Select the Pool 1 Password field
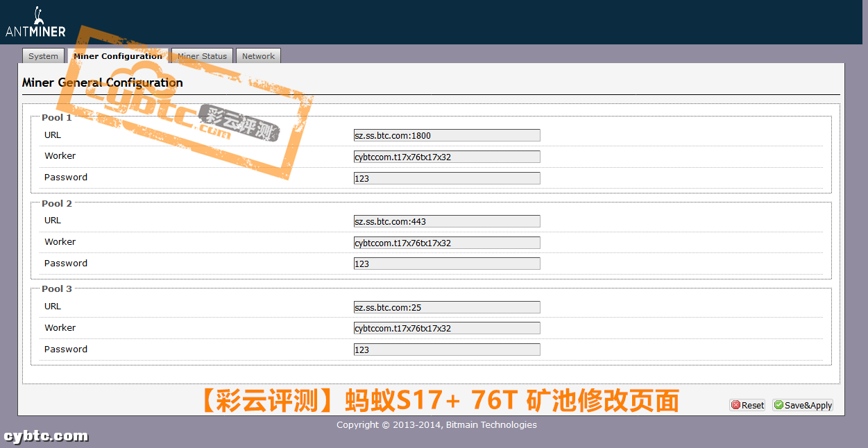 pyautogui.click(x=446, y=178)
